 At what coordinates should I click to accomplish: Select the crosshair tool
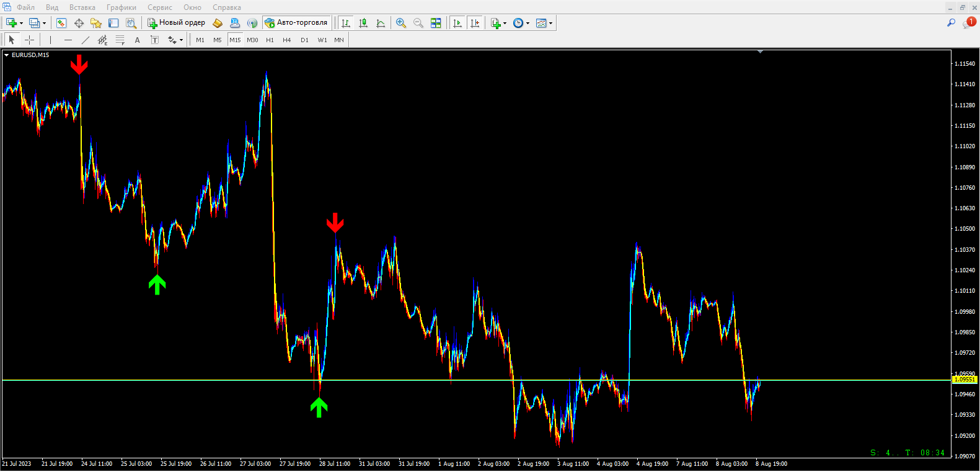(x=29, y=40)
